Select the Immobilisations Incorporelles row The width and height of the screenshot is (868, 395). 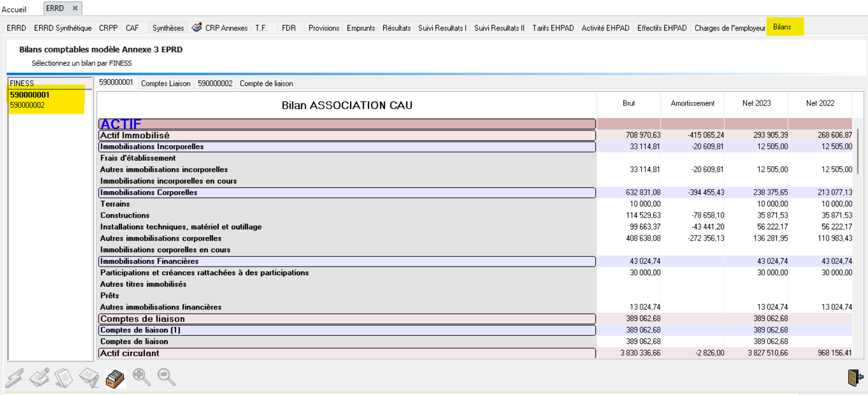point(347,147)
